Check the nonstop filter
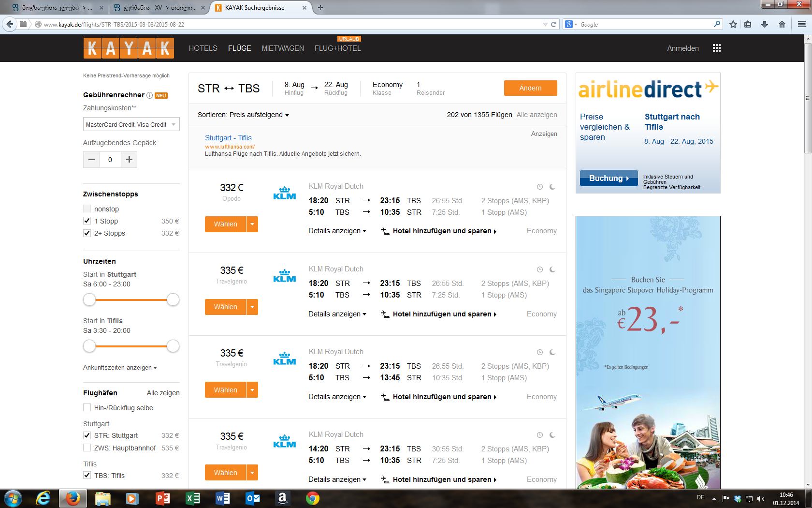Screen dimensions: 812x508 coord(87,209)
